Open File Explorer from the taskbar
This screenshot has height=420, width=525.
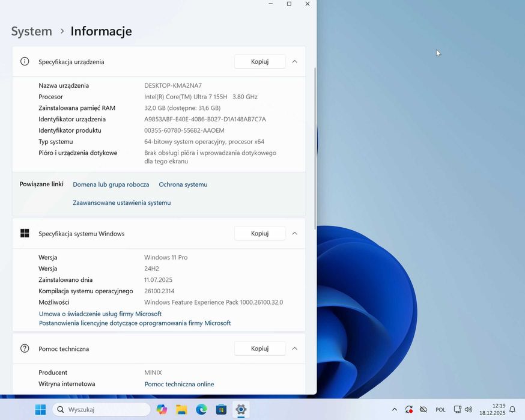tap(181, 409)
